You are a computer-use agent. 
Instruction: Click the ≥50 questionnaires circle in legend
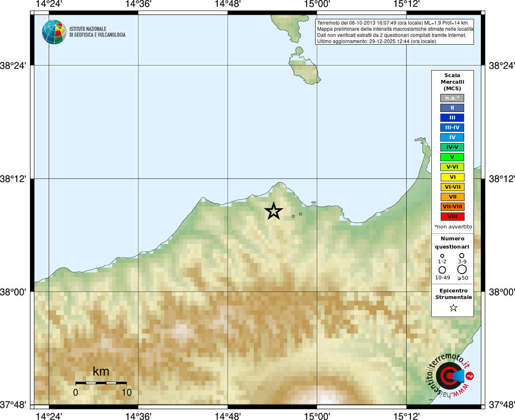462,269
